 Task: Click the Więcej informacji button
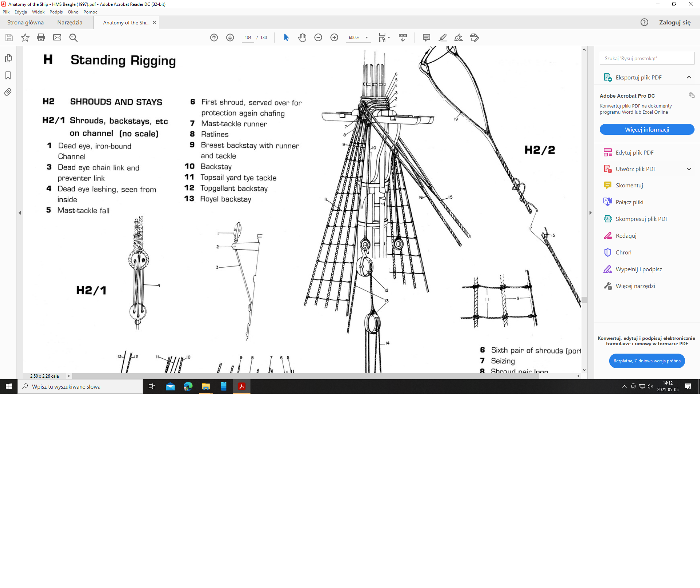click(646, 129)
